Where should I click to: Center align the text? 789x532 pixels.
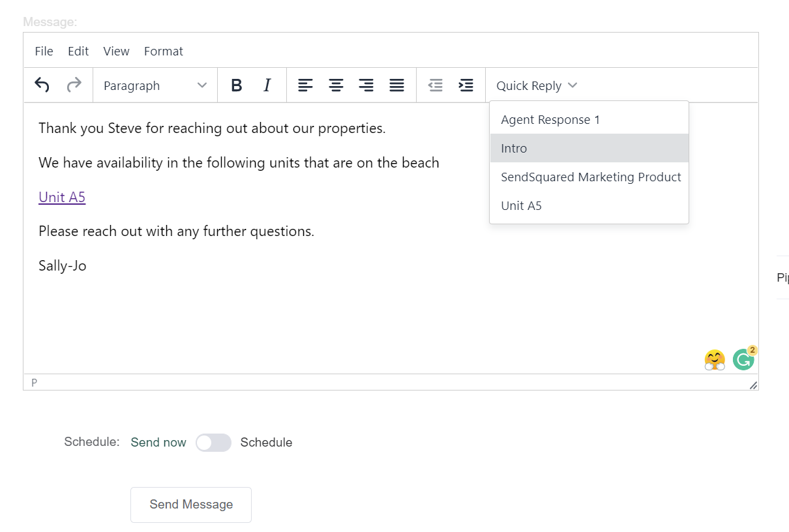coord(336,85)
